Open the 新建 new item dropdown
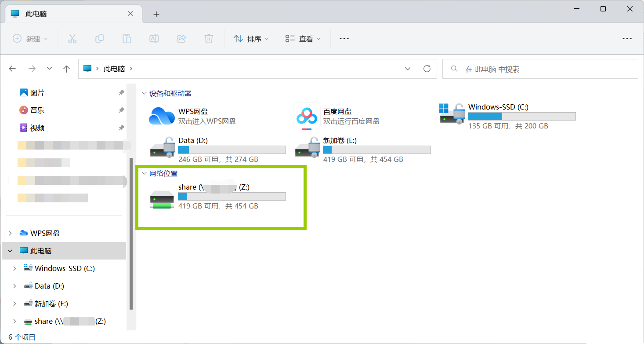This screenshot has height=344, width=644. (30, 39)
